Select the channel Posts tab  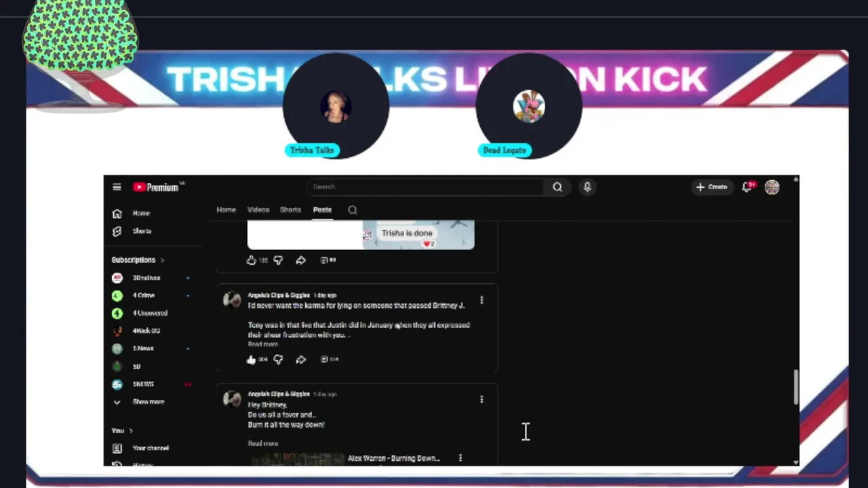pos(322,210)
